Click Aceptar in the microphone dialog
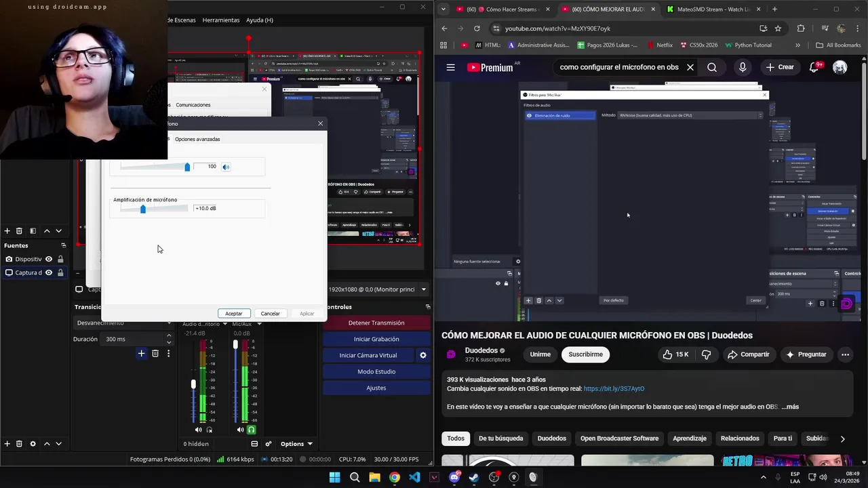The height and width of the screenshot is (488, 868). [234, 314]
